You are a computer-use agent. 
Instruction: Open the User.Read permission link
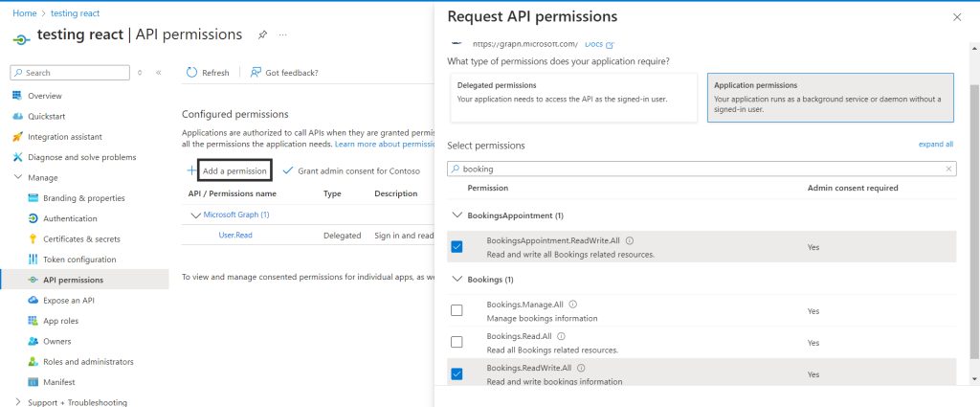coord(235,235)
